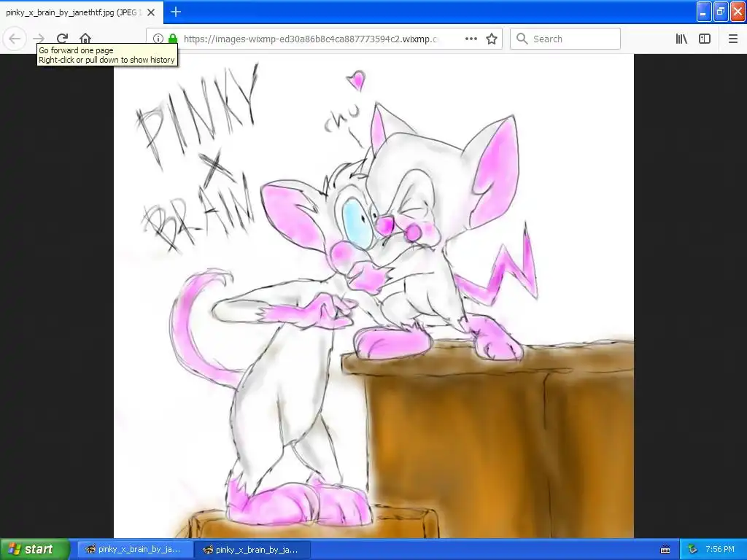Screen dimensions: 747x560
Task: Click the search magnifier icon
Action: tap(522, 39)
